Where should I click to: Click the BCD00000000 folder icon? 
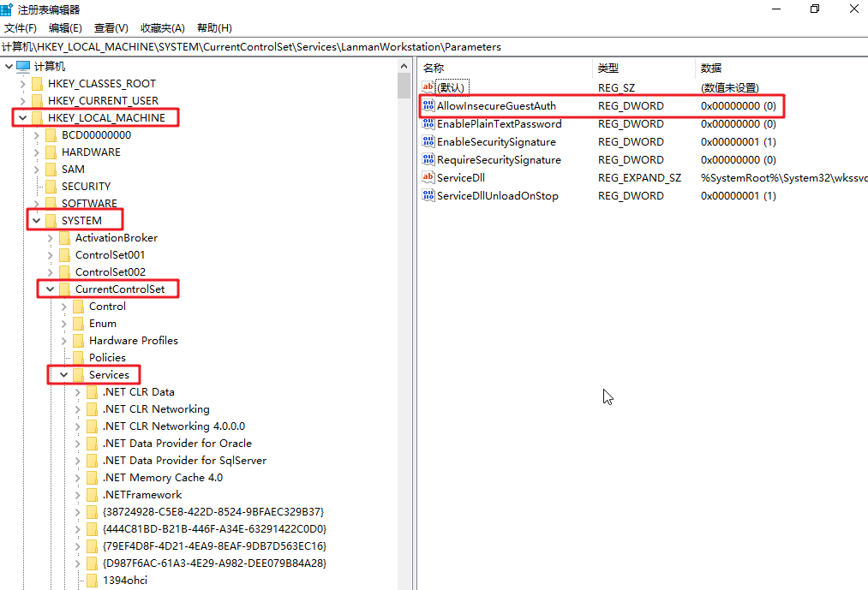(51, 135)
